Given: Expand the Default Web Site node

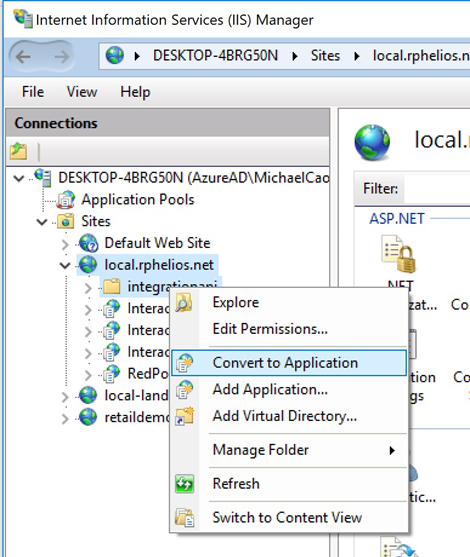Looking at the screenshot, I should pyautogui.click(x=65, y=244).
